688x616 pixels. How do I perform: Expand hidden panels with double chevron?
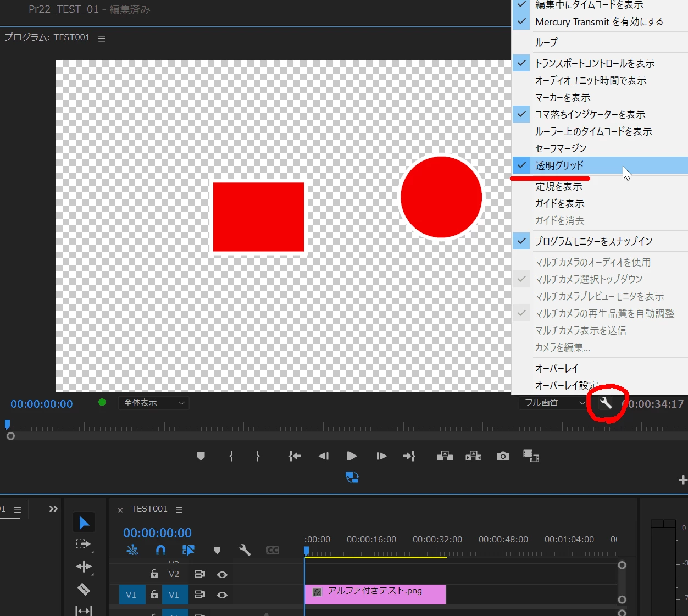click(x=53, y=509)
